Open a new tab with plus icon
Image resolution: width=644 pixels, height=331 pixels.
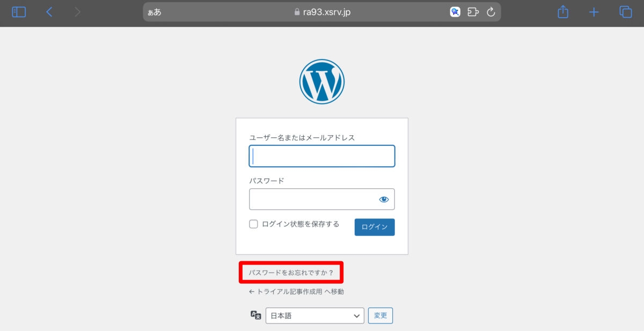[x=594, y=12]
